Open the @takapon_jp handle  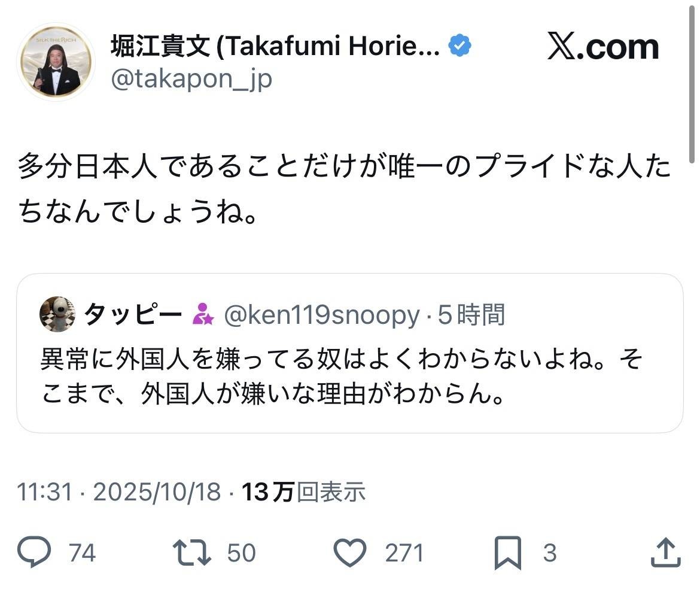tap(191, 79)
